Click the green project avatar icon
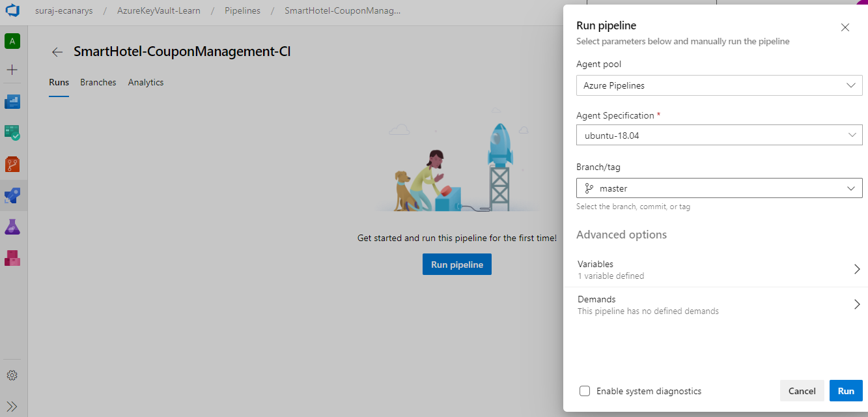 12,42
